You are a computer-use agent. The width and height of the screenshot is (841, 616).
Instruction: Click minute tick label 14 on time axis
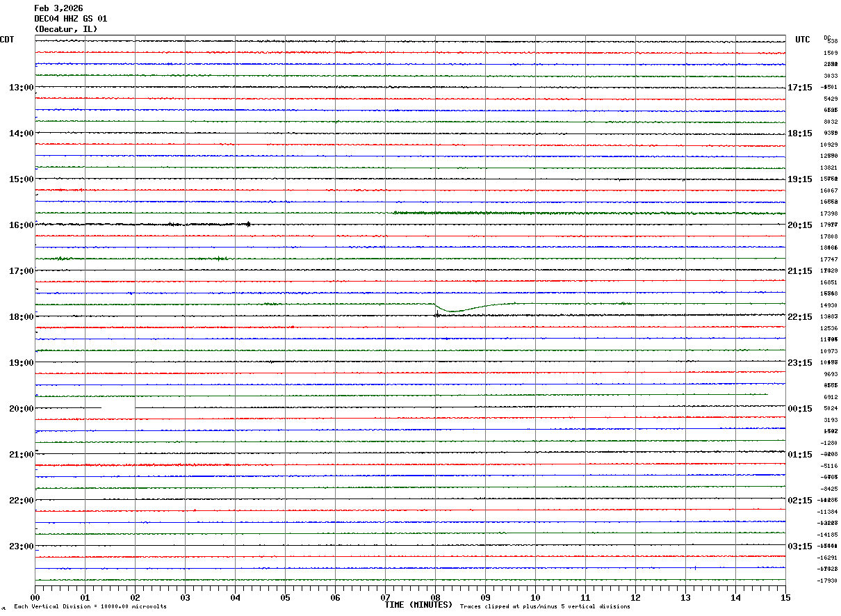(735, 597)
